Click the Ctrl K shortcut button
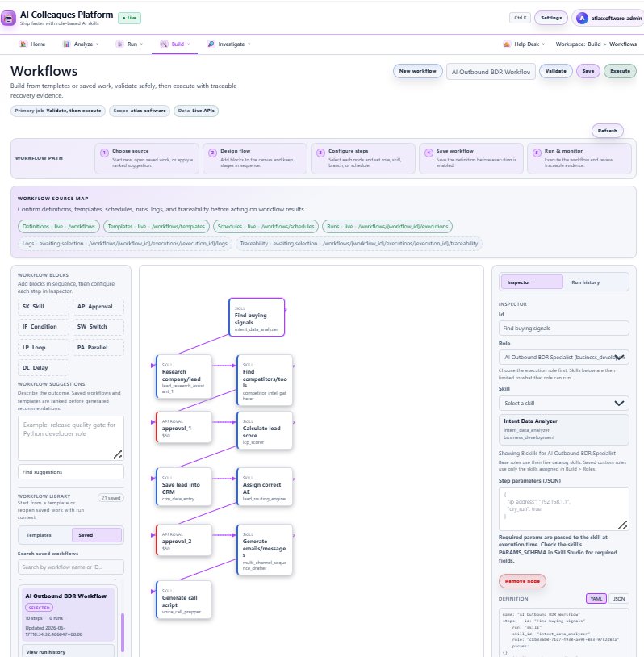Screen dimensions: 644x657 pos(521,18)
